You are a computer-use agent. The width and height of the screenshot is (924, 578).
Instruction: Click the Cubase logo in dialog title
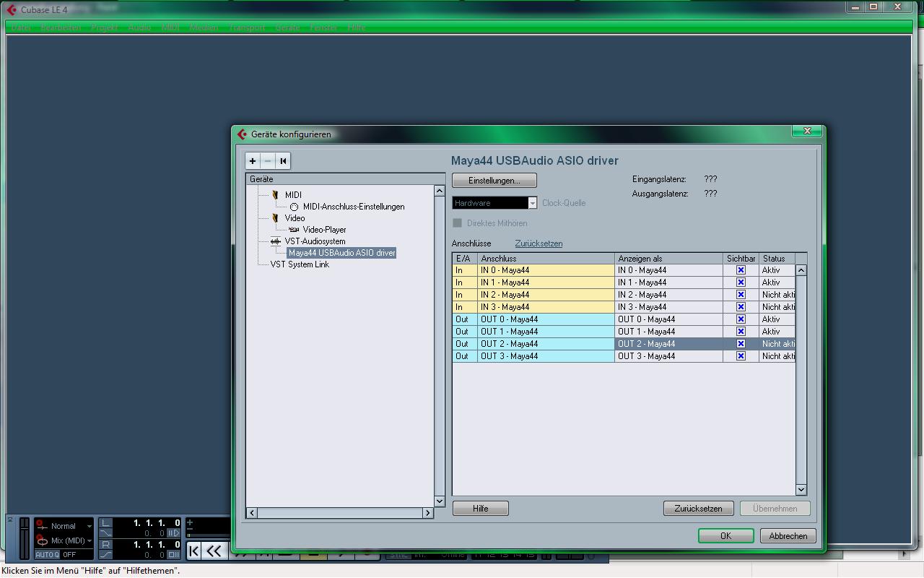click(x=242, y=134)
